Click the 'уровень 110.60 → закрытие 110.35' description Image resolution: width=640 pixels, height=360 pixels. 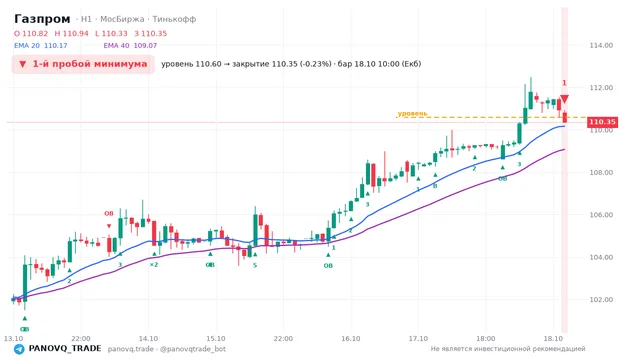click(291, 64)
